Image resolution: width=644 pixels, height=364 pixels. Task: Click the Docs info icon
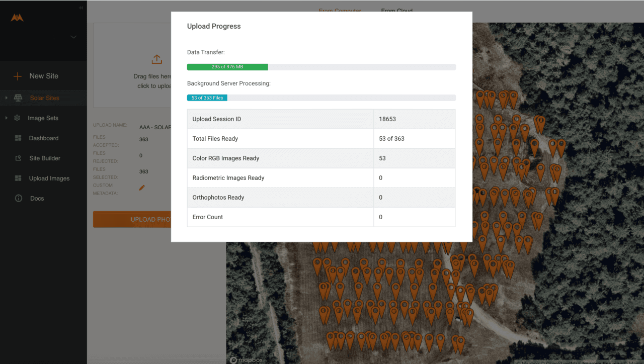click(x=19, y=199)
